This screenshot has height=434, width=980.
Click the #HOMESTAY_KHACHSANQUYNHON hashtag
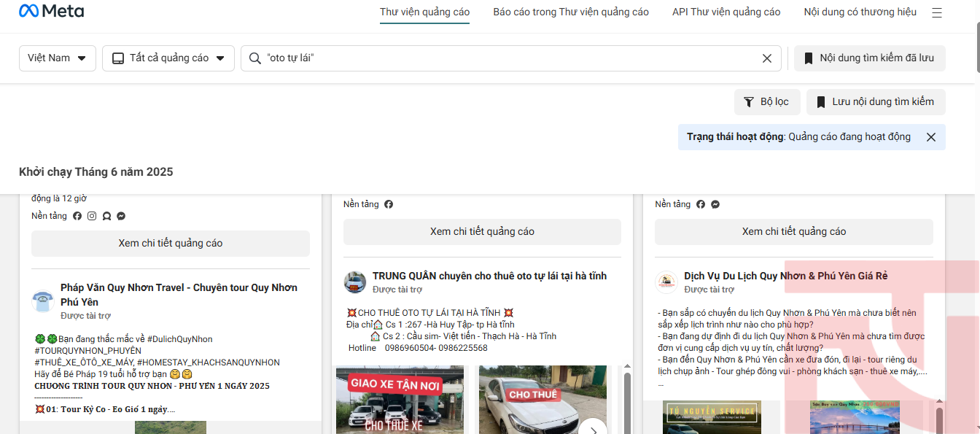(x=209, y=363)
